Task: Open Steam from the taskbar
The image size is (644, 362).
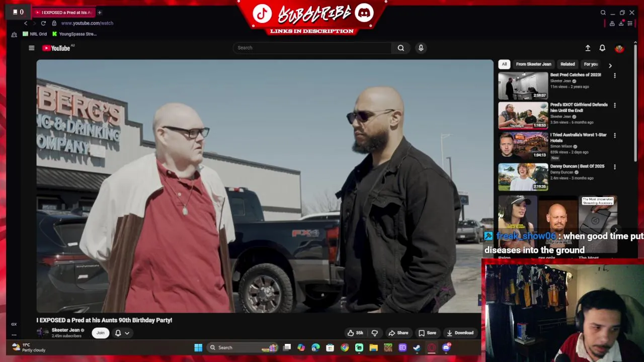Action: click(x=417, y=347)
